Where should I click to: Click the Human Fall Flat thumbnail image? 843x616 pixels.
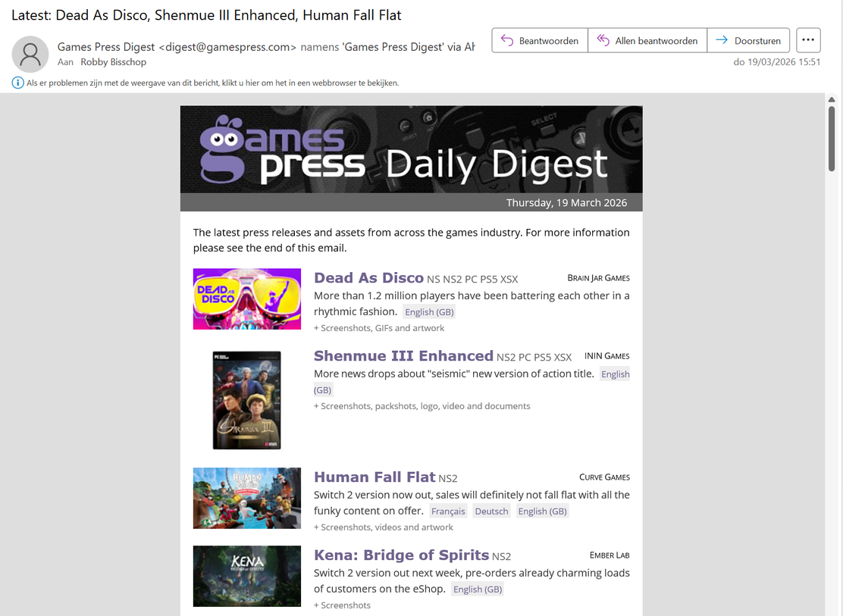[x=247, y=498]
